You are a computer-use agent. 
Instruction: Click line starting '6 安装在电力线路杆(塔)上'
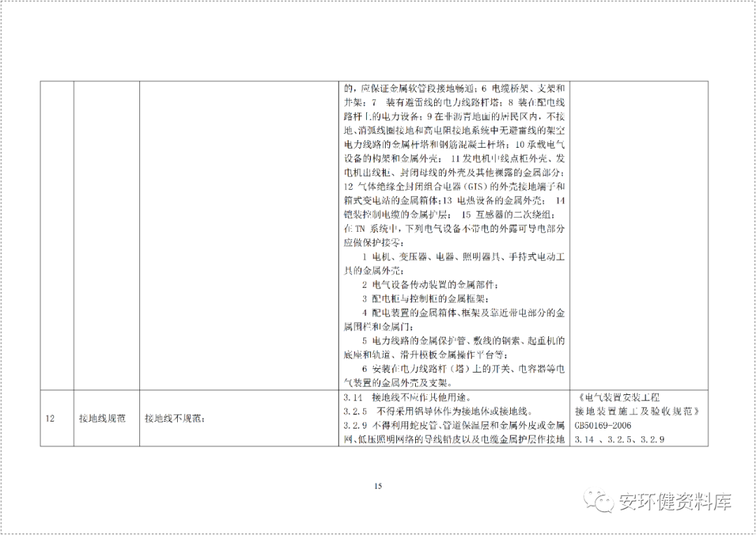coord(463,369)
